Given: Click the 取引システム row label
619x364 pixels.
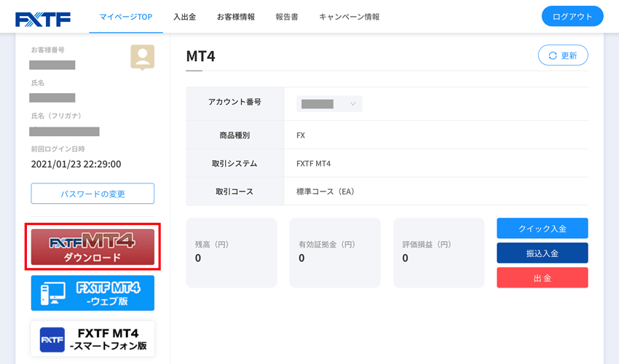Looking at the screenshot, I should click(234, 164).
